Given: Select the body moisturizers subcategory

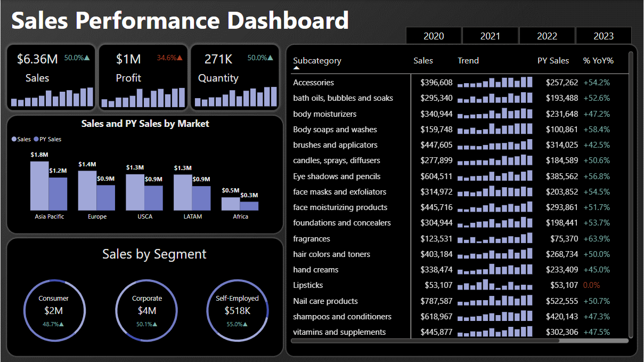Looking at the screenshot, I should coord(325,114).
